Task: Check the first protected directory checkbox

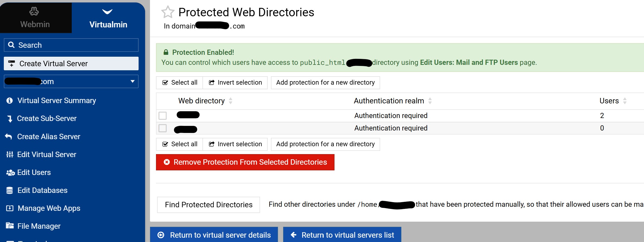Action: coord(162,116)
